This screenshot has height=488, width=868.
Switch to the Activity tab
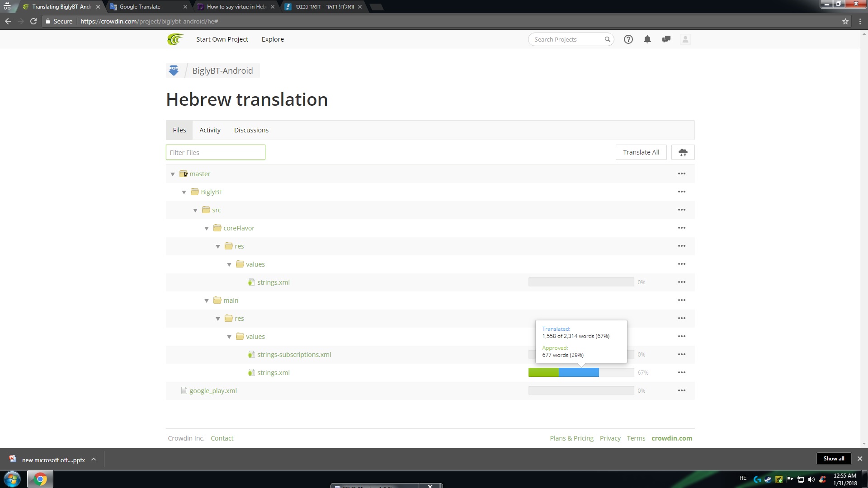click(x=210, y=130)
